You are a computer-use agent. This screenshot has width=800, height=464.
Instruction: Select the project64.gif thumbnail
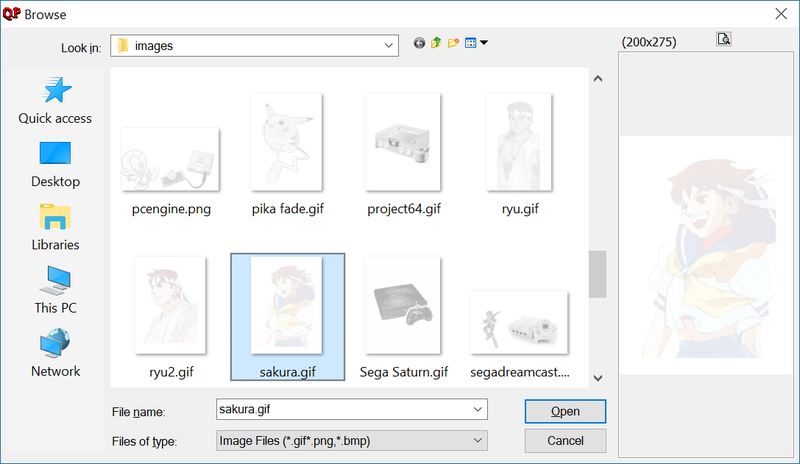(403, 142)
